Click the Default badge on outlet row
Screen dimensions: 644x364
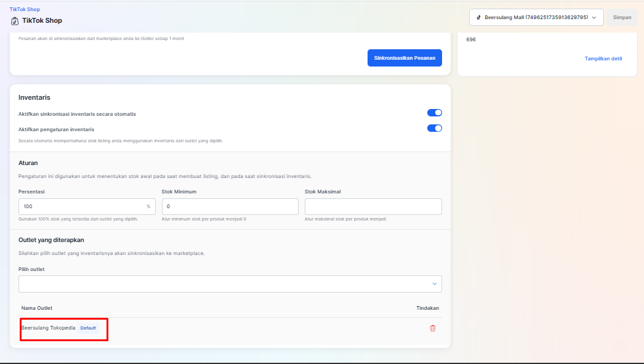tap(88, 328)
